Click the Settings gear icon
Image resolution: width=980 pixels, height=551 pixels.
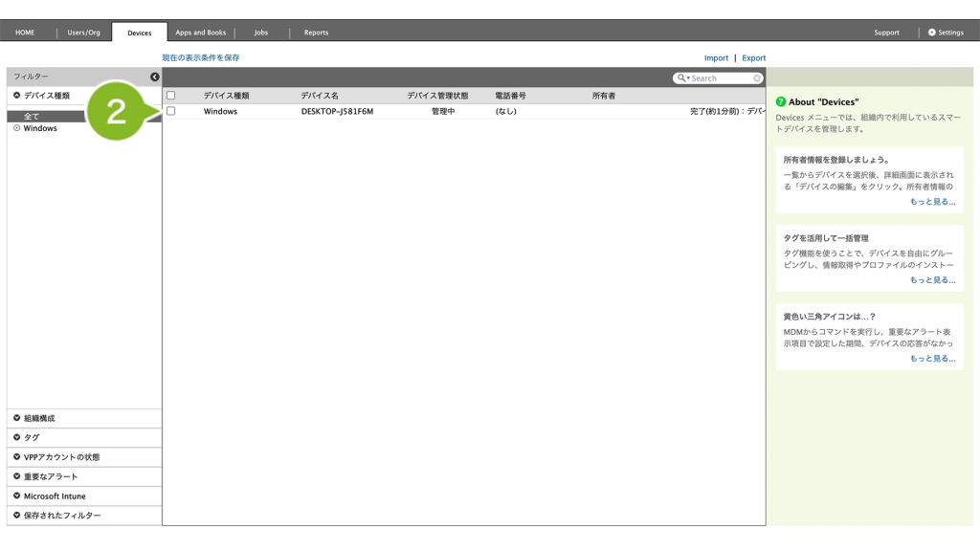[x=932, y=33]
